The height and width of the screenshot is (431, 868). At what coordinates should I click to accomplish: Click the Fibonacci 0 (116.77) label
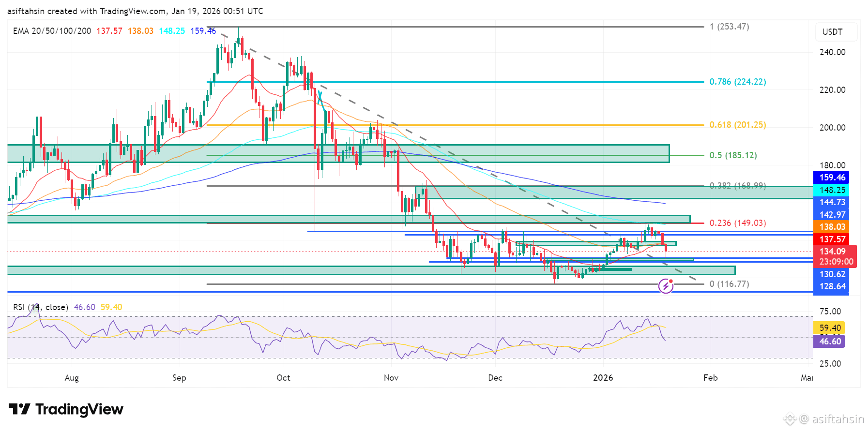(729, 284)
